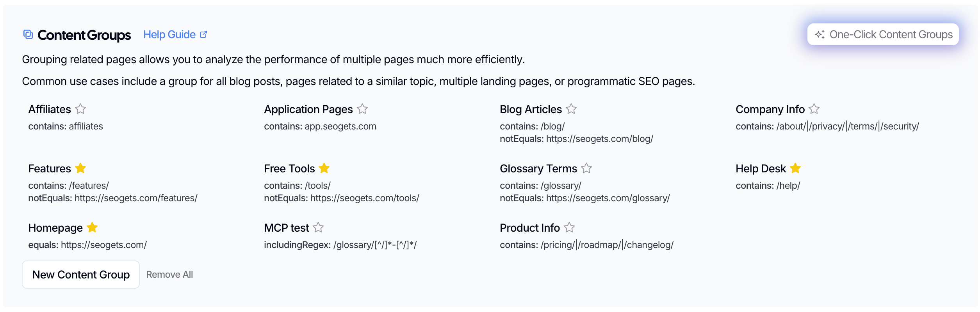Unfavorite the Help Desk group
The image size is (980, 312).
[x=795, y=168]
